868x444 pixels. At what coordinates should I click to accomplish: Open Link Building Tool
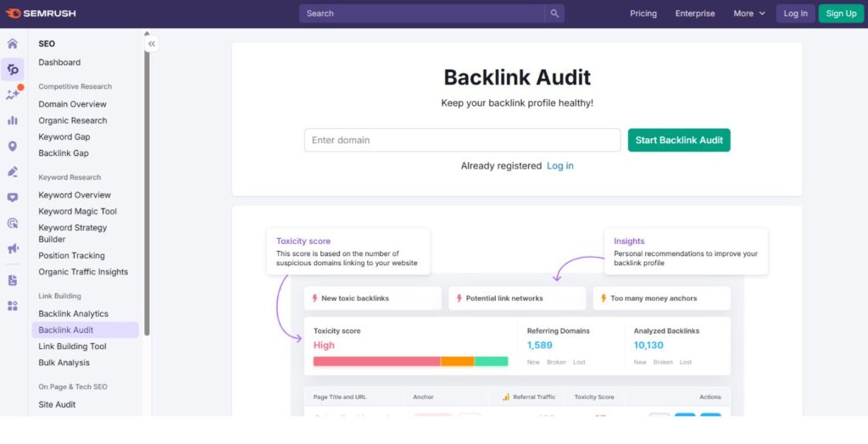[x=72, y=346]
